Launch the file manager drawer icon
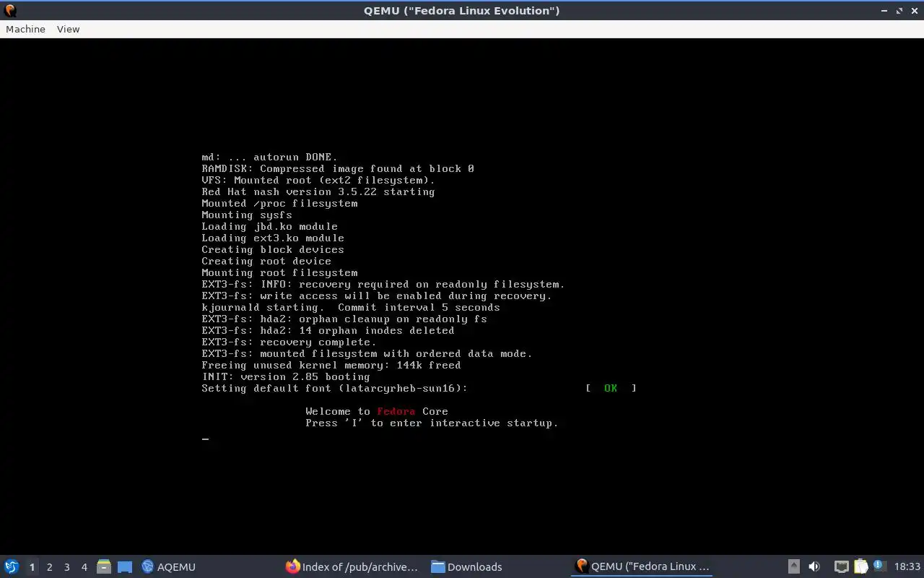This screenshot has height=578, width=924. point(104,566)
